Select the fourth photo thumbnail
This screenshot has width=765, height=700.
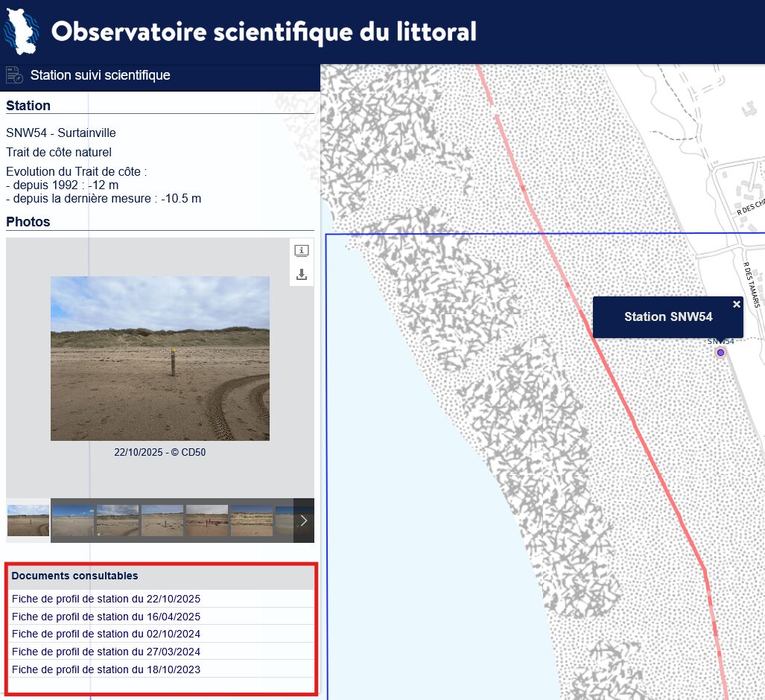(162, 521)
